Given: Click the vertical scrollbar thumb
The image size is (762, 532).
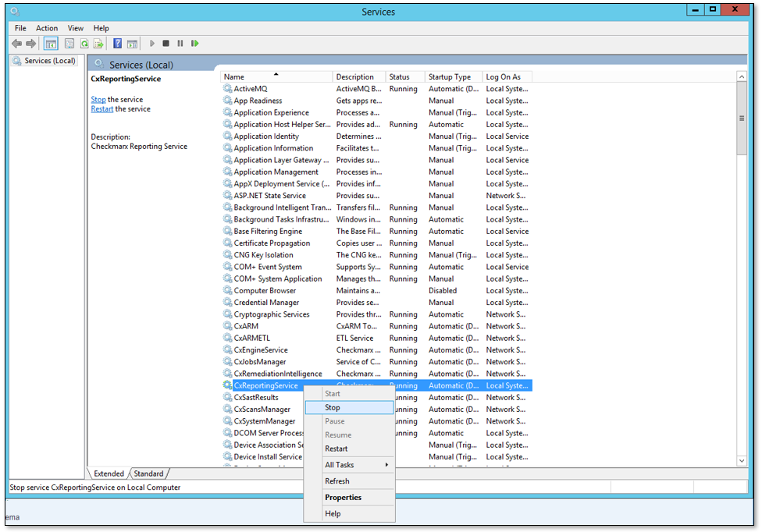Looking at the screenshot, I should pyautogui.click(x=742, y=119).
